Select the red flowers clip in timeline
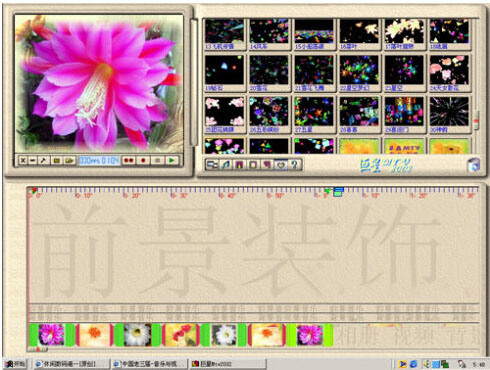The image size is (490, 370). (x=181, y=335)
